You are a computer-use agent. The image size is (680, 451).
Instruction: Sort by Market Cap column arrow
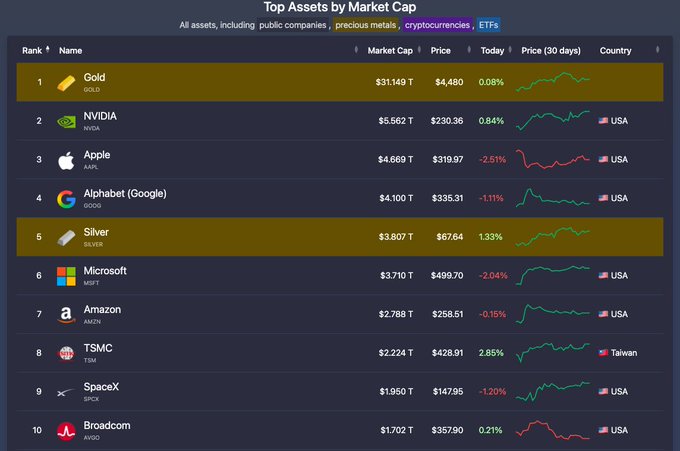419,49
